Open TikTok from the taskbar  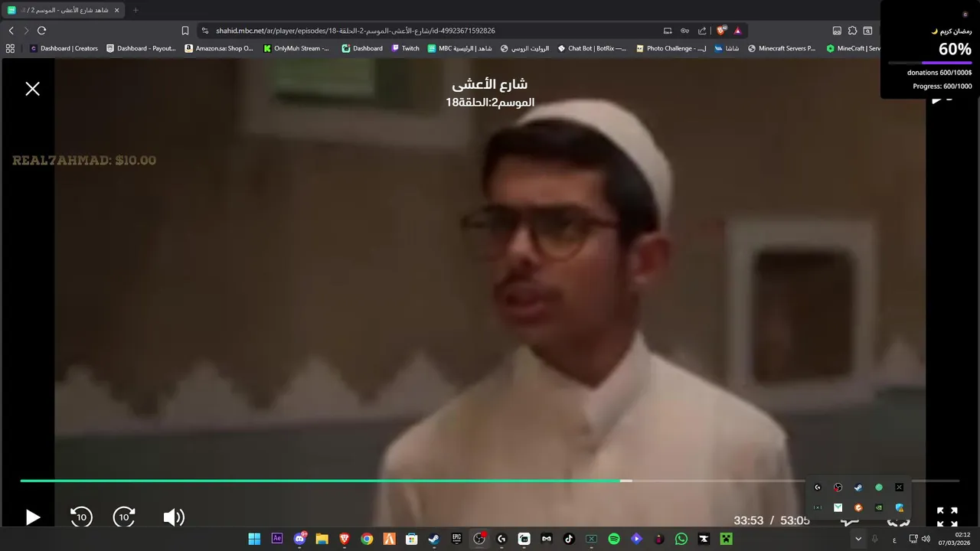pyautogui.click(x=569, y=539)
